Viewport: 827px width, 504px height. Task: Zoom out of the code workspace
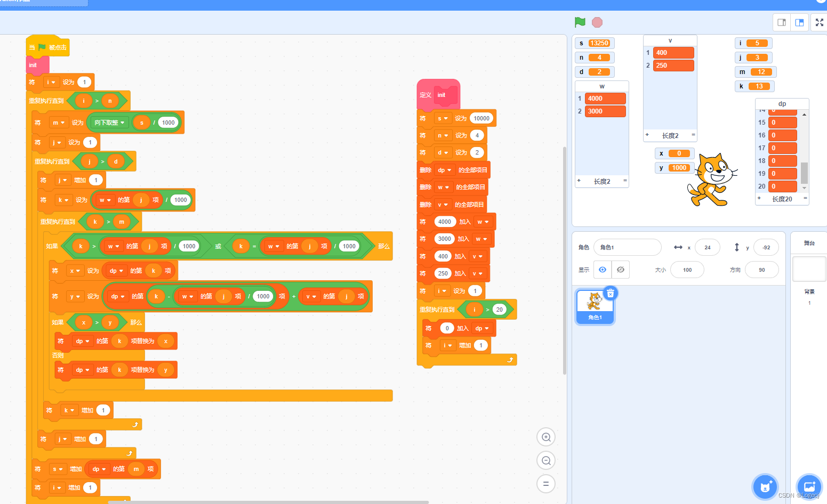click(546, 460)
